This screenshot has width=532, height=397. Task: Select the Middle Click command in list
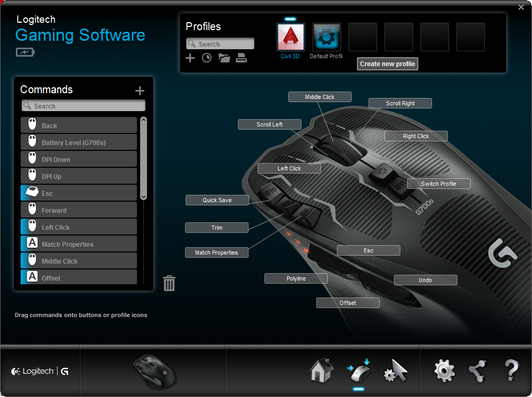click(x=79, y=261)
